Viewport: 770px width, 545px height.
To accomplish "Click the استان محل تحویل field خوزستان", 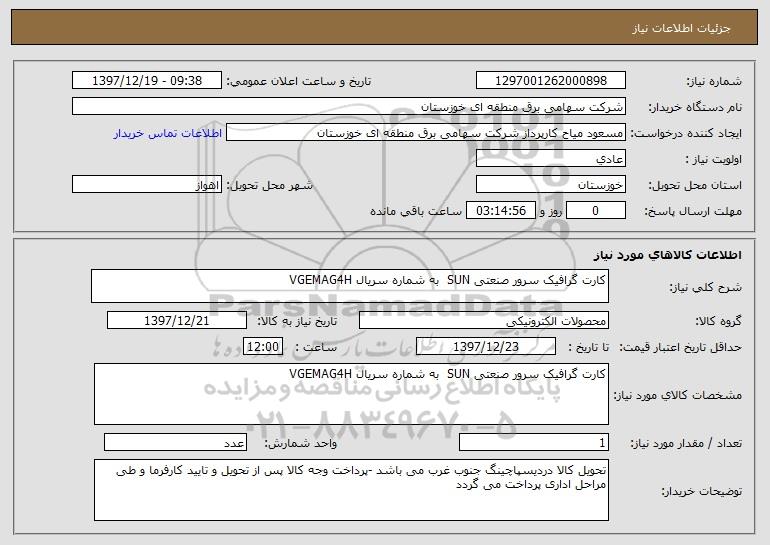I will [550, 185].
